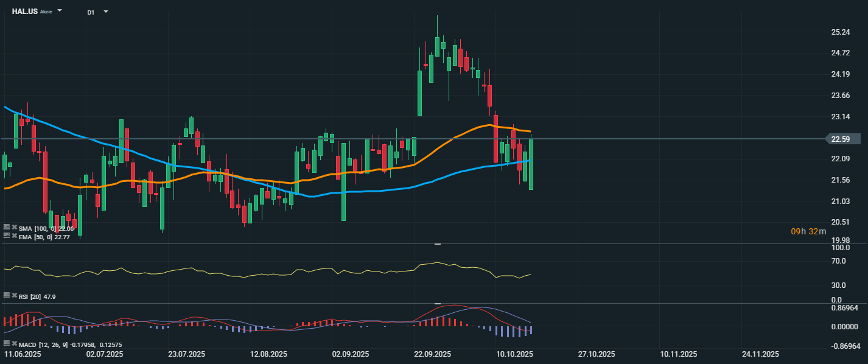Image resolution: width=868 pixels, height=364 pixels.
Task: Click the 25.24 price axis label
Action: 840,32
